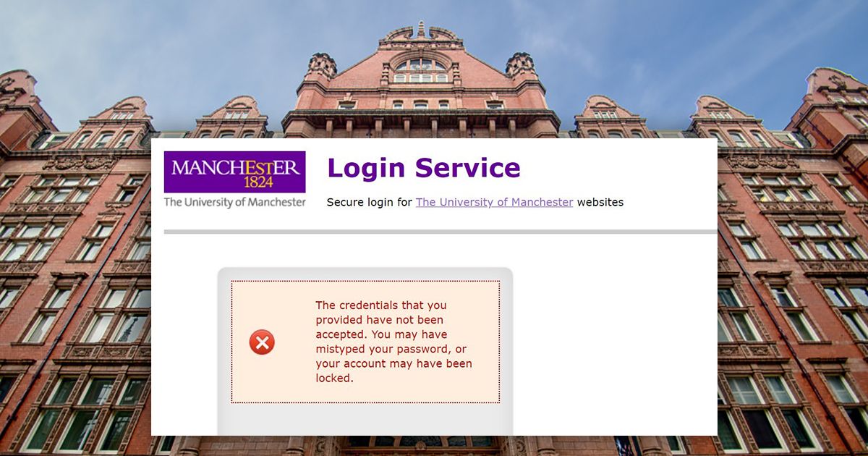Click the left turret of the central tower

(322, 67)
